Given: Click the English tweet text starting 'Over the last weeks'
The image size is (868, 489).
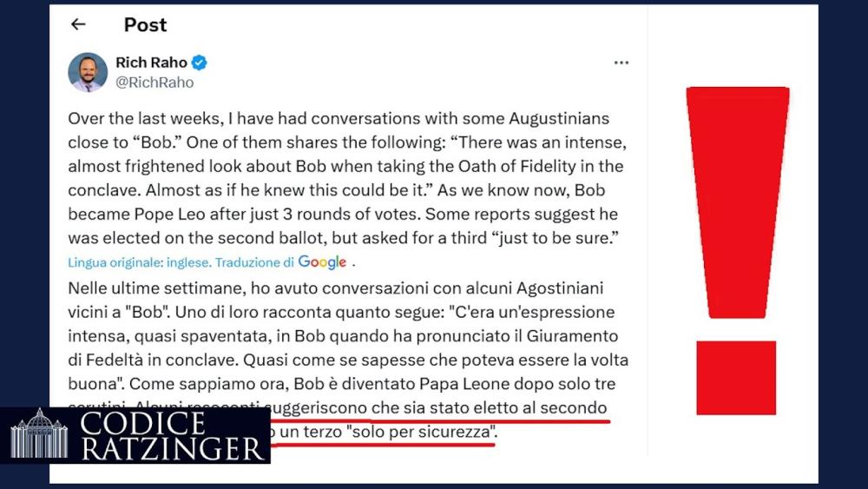Looking at the screenshot, I should (x=347, y=178).
